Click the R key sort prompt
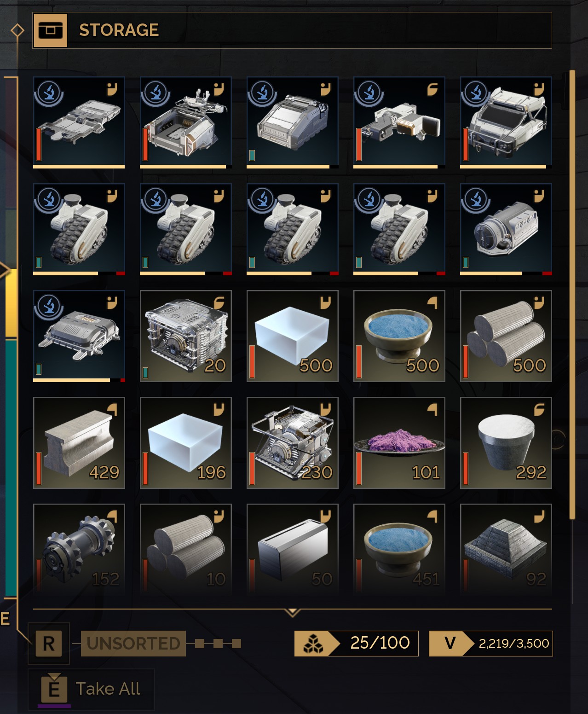588x714 pixels. (x=49, y=644)
